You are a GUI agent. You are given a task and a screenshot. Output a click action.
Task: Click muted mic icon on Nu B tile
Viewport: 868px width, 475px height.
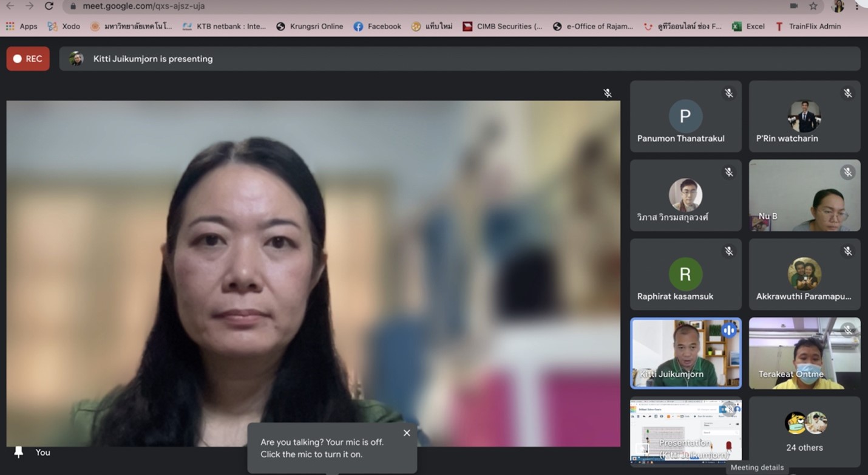click(847, 173)
